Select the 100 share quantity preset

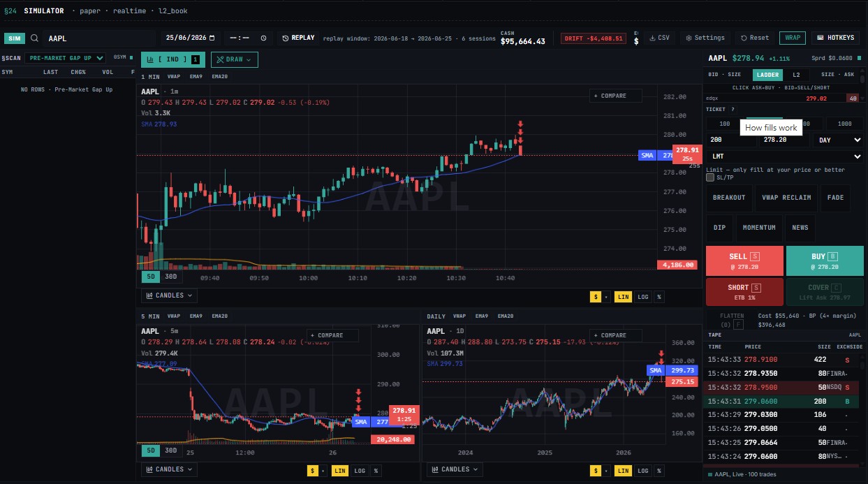[x=725, y=124]
